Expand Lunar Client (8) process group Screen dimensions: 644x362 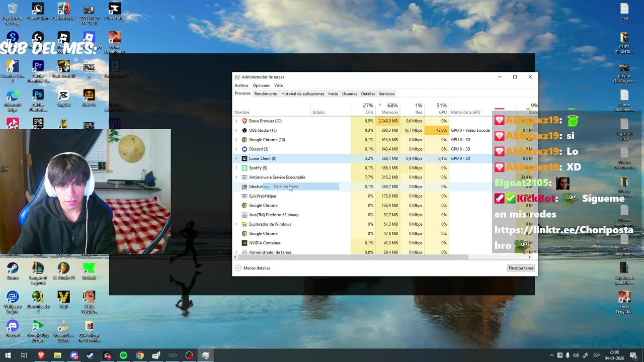[x=236, y=158]
